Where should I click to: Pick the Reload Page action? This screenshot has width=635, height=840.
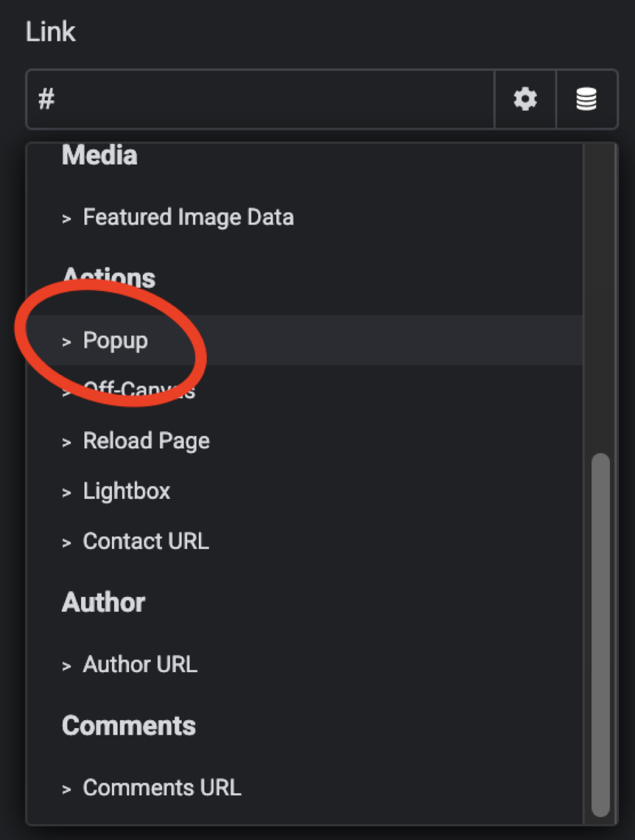[146, 440]
